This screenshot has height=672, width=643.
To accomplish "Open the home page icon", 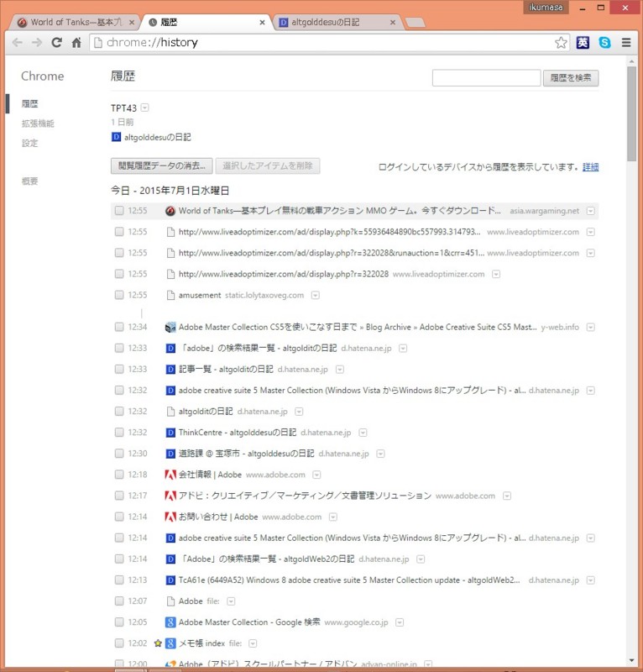I will click(76, 43).
